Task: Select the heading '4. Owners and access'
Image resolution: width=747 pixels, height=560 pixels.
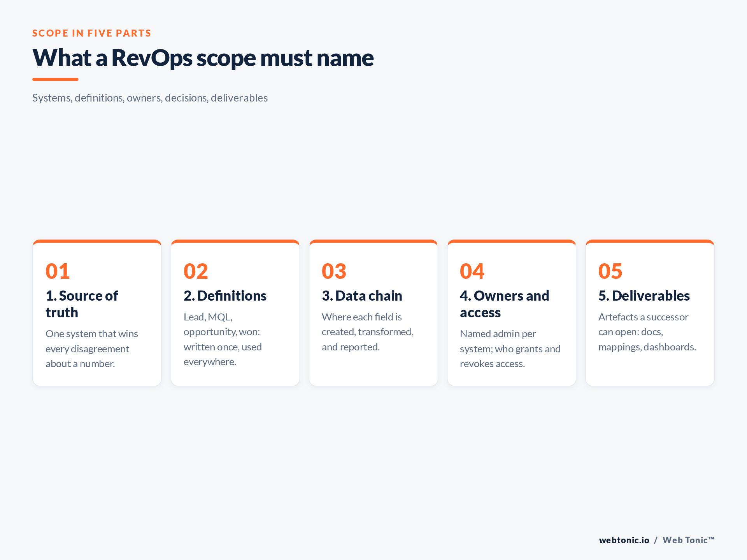Action: (x=504, y=304)
